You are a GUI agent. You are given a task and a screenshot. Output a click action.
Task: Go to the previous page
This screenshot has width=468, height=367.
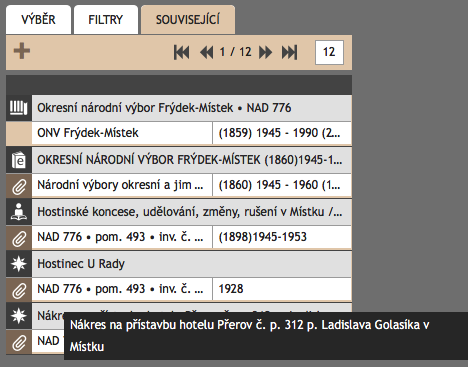[x=207, y=52]
